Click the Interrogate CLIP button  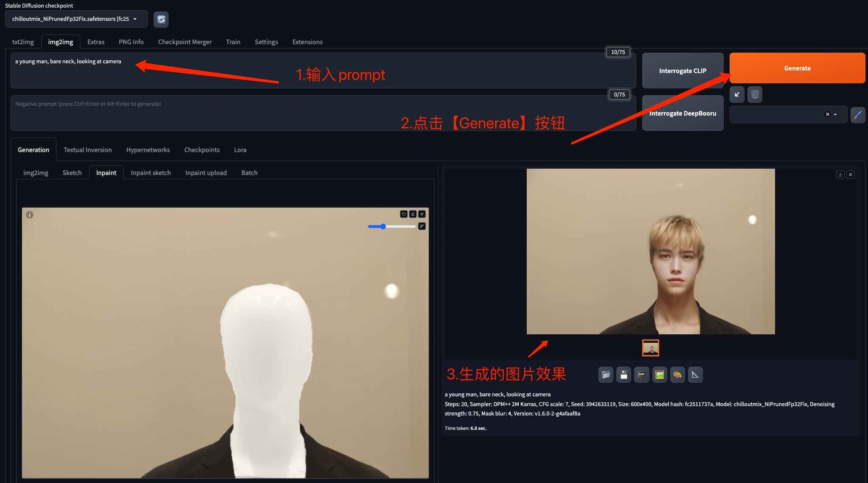pos(683,71)
